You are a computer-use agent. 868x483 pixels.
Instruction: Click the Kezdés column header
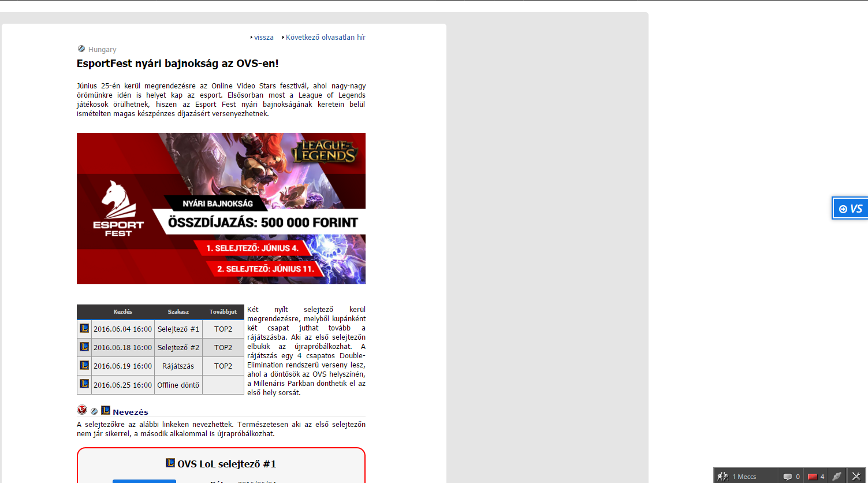123,312
